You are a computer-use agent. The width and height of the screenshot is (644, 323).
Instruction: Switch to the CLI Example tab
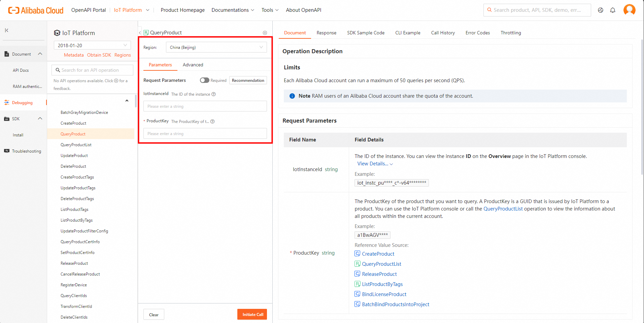coord(408,33)
